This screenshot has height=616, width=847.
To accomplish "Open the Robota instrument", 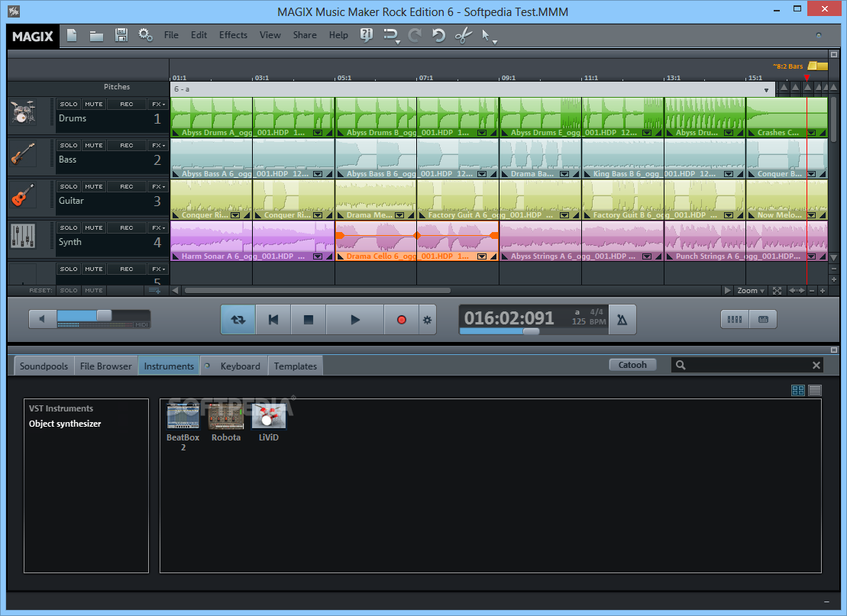I will pyautogui.click(x=226, y=423).
